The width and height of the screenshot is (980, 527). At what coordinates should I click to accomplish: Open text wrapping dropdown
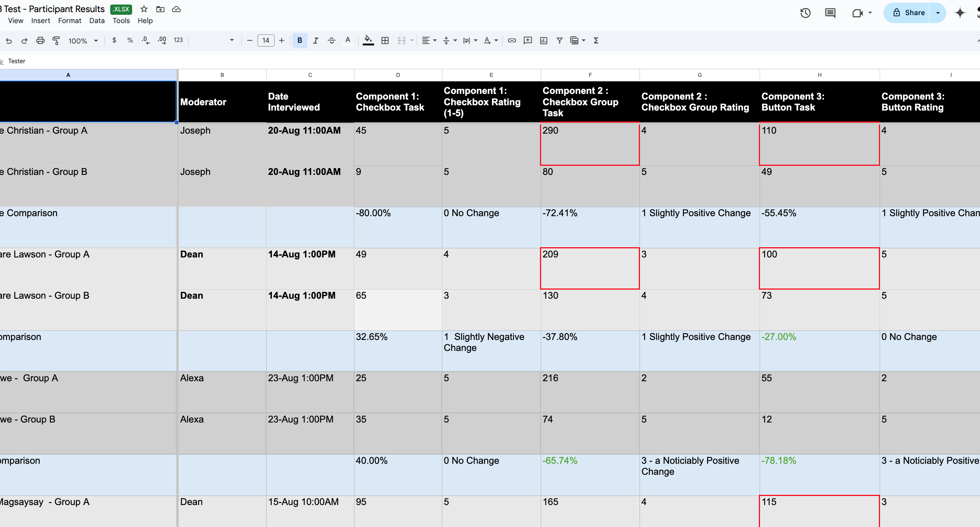(x=470, y=40)
